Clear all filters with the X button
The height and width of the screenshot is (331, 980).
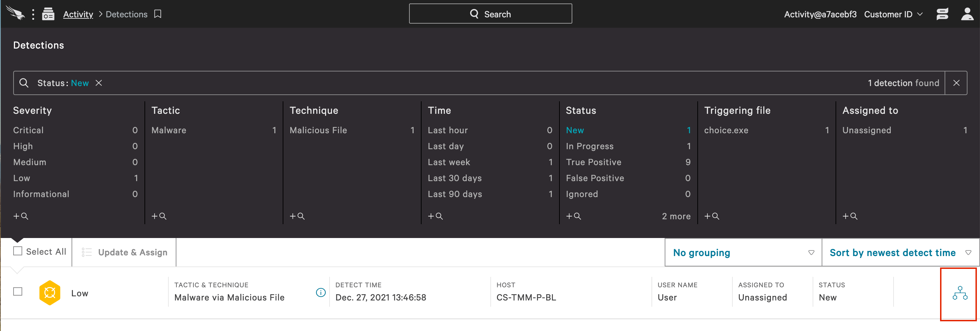click(x=956, y=83)
